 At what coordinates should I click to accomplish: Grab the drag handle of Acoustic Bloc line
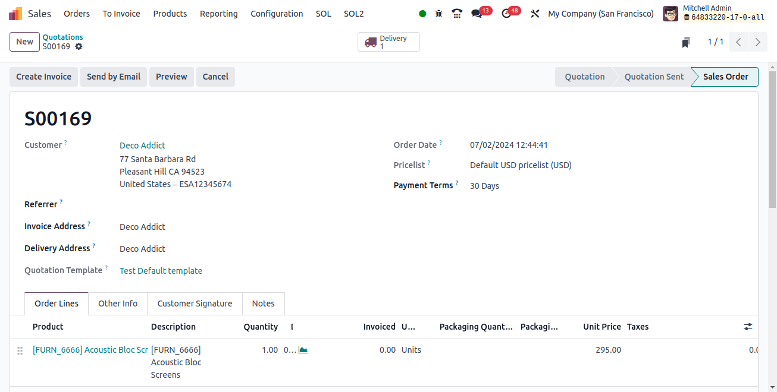coord(20,351)
